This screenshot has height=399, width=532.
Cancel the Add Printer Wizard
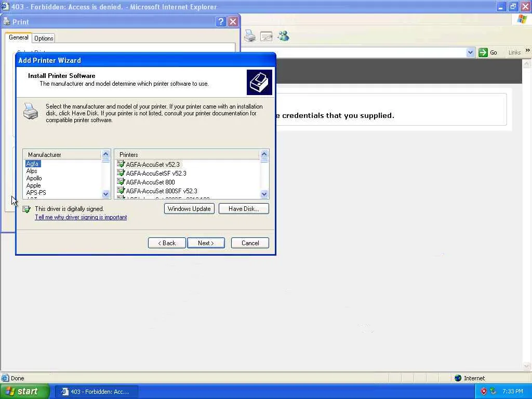click(x=250, y=243)
